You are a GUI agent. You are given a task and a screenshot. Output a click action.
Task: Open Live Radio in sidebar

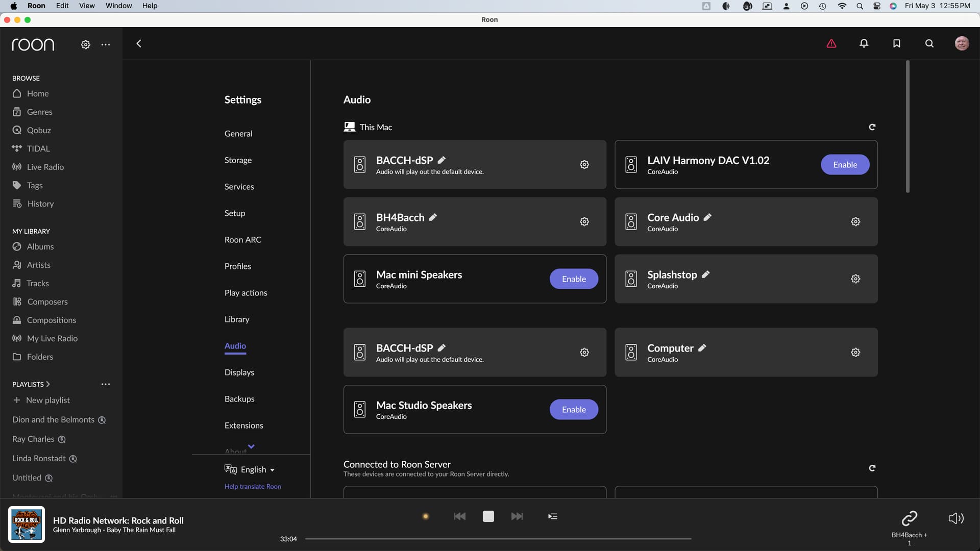[x=38, y=167]
